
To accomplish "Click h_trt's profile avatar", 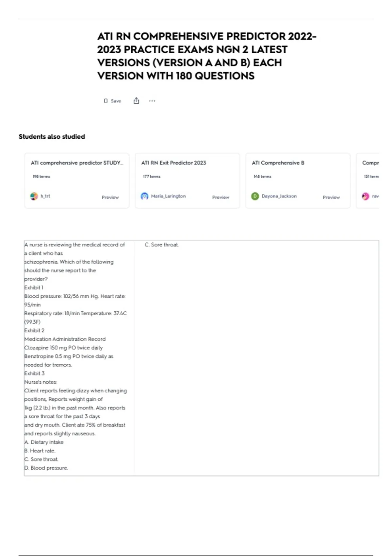I will point(34,196).
